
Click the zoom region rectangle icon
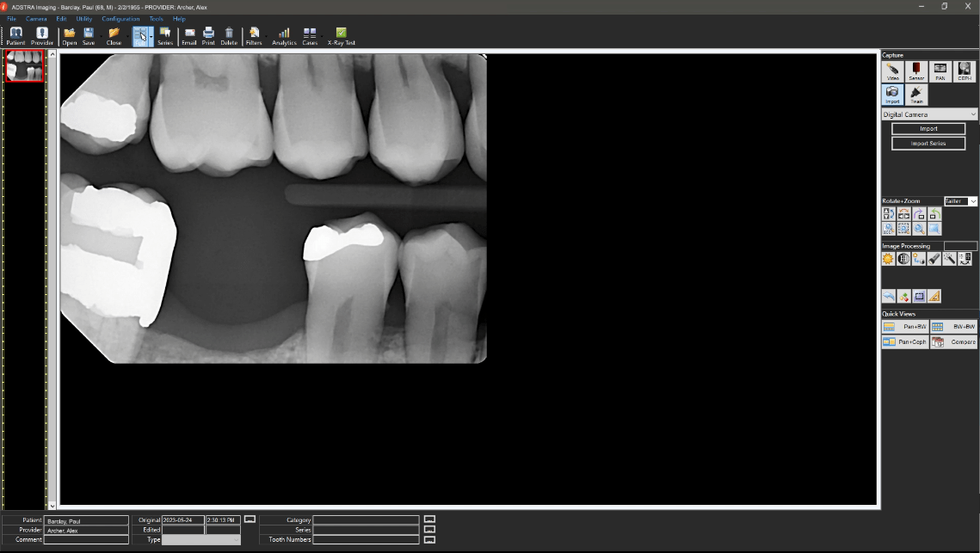click(x=934, y=230)
